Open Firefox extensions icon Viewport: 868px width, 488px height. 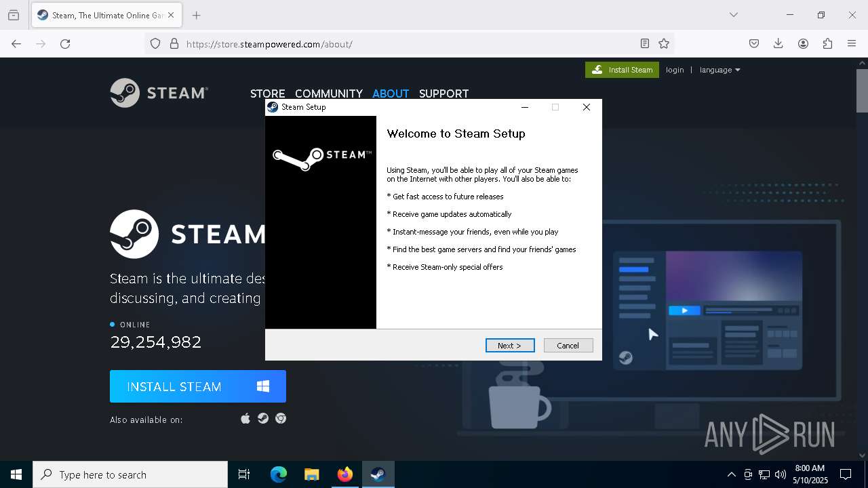coord(827,44)
